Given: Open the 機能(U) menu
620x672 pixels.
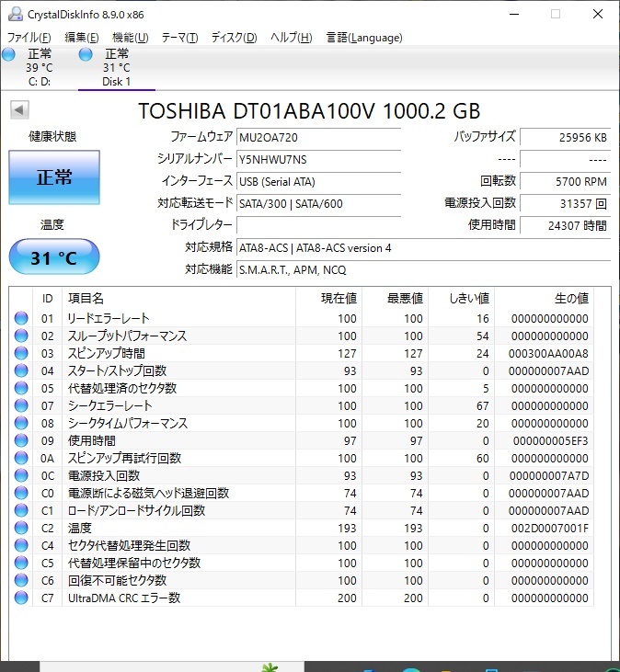Looking at the screenshot, I should pyautogui.click(x=130, y=38).
